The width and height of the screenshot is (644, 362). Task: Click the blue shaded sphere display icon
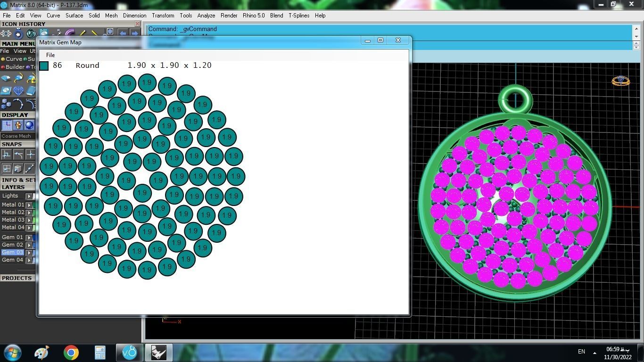tap(29, 125)
